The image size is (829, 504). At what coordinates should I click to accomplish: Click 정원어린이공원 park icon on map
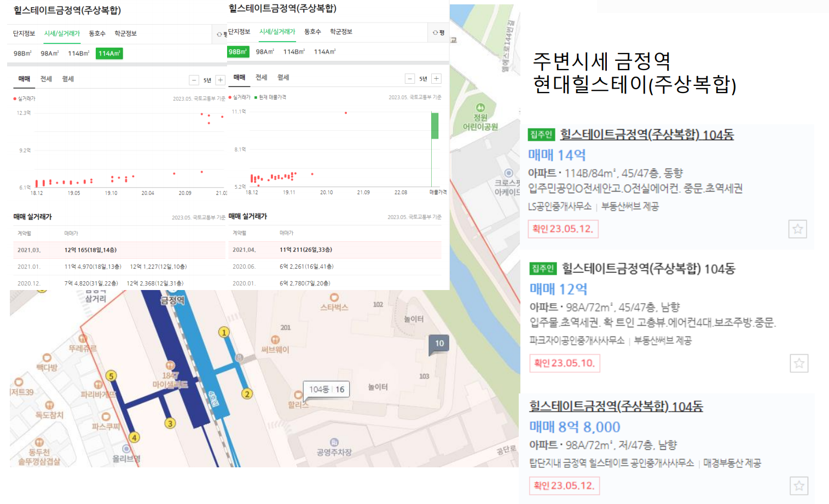point(480,108)
